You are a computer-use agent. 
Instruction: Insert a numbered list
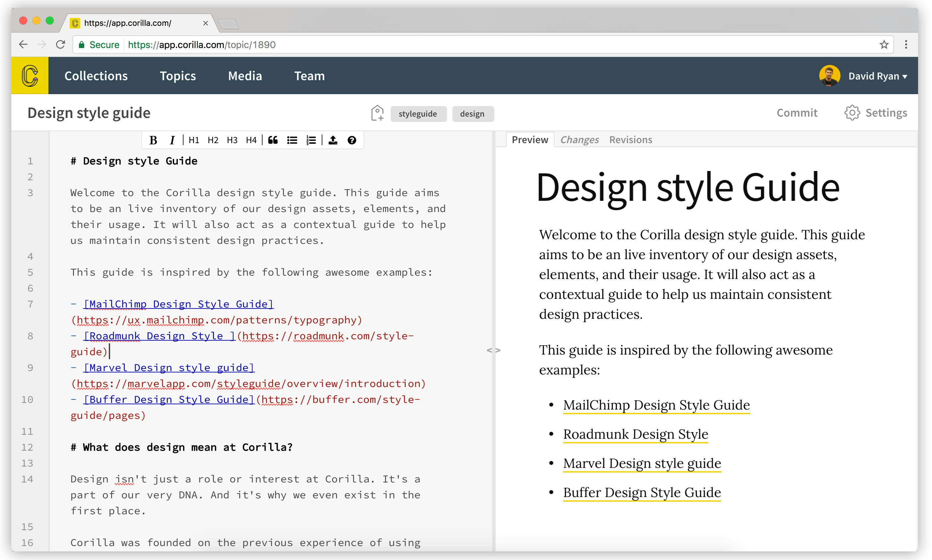click(311, 140)
